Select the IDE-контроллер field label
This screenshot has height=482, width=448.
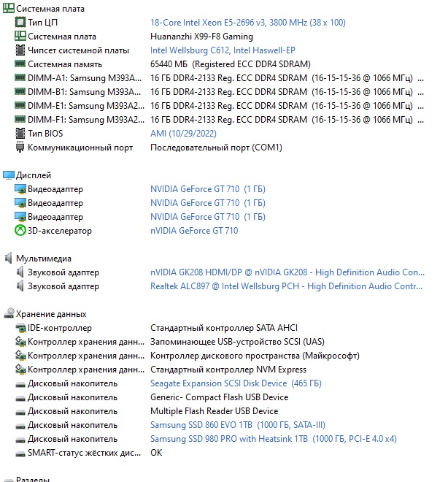point(60,328)
